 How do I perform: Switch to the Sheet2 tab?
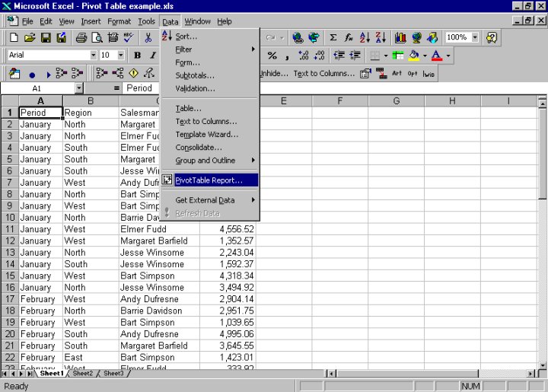tap(83, 374)
